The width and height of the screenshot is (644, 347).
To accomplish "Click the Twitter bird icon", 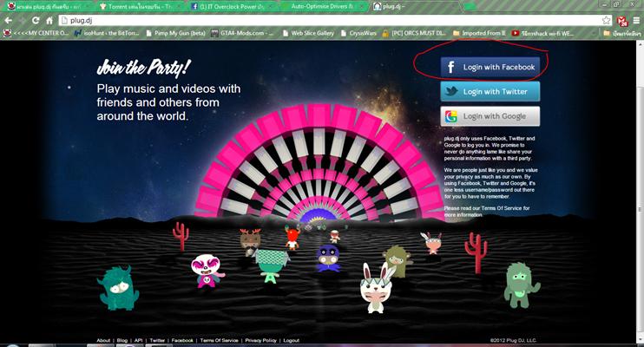I will [x=451, y=91].
